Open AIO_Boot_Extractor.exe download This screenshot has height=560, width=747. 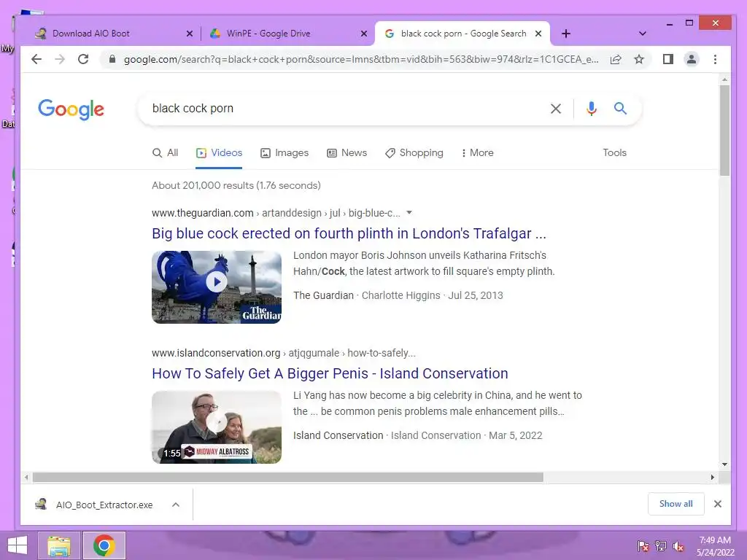coord(96,505)
